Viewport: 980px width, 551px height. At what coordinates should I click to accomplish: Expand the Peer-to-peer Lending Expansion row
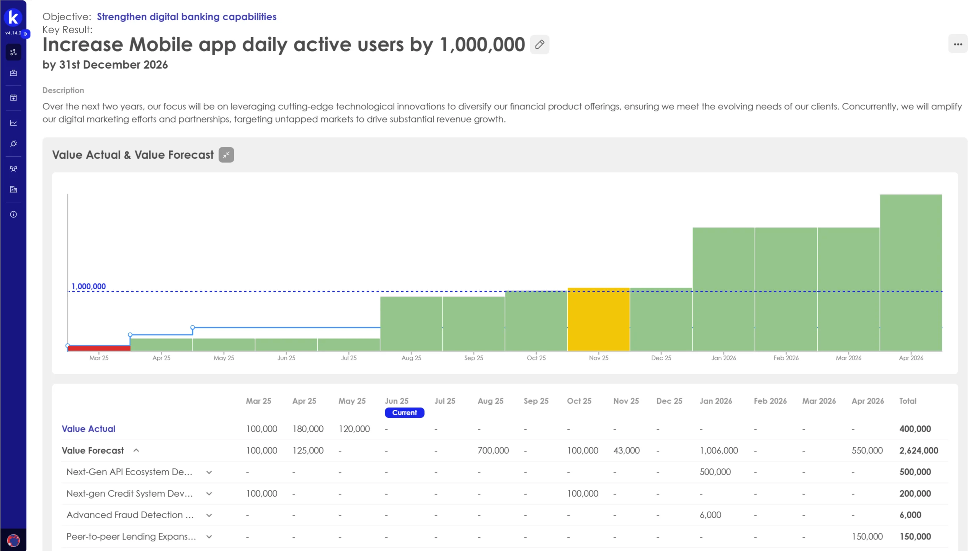(209, 536)
